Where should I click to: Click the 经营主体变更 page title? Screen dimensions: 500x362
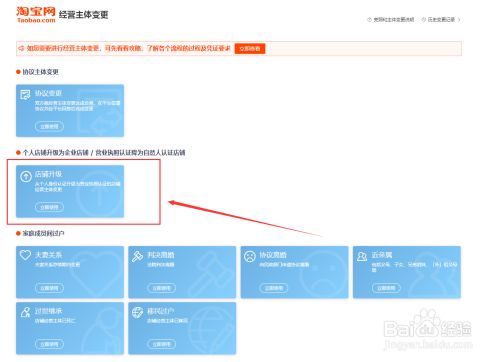coord(83,15)
